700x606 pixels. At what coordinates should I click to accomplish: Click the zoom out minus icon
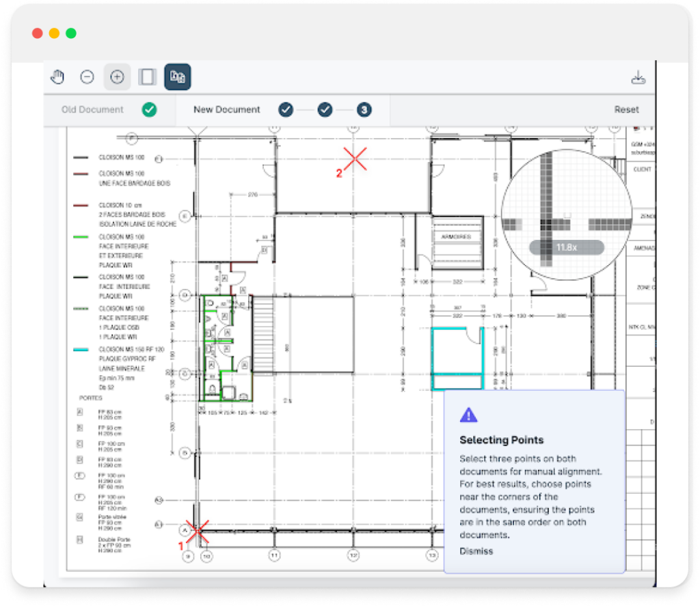[x=87, y=77]
